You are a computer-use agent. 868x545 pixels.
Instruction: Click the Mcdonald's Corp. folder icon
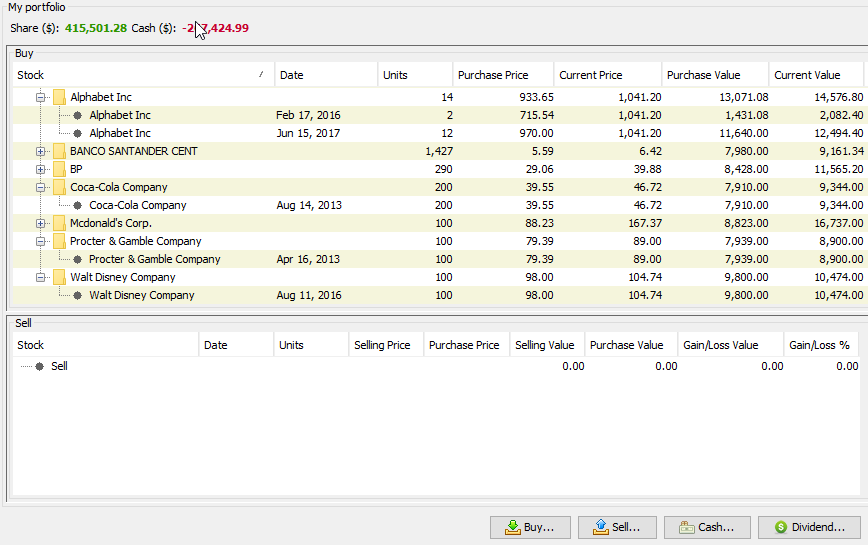59,224
